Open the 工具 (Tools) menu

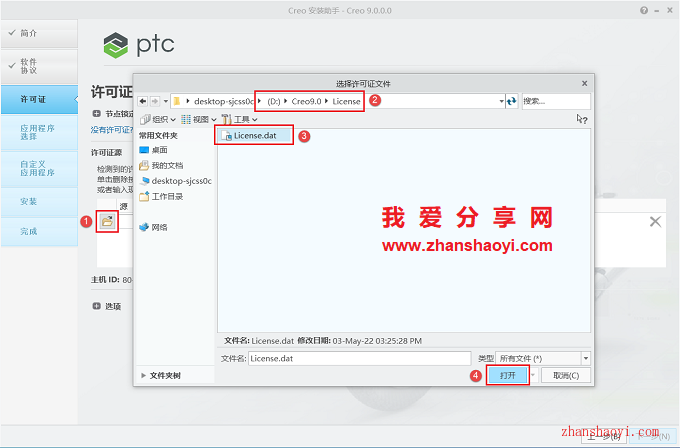click(x=239, y=119)
